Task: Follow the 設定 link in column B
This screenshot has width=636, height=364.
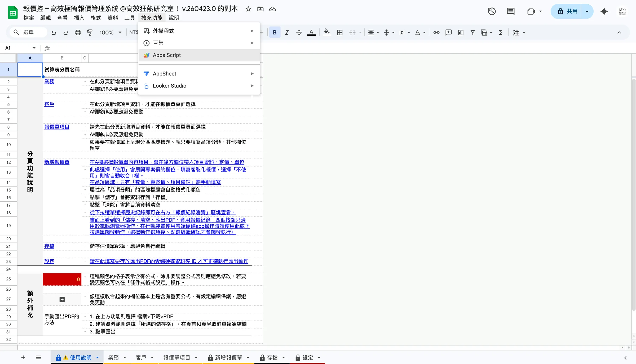Action: [x=49, y=261]
